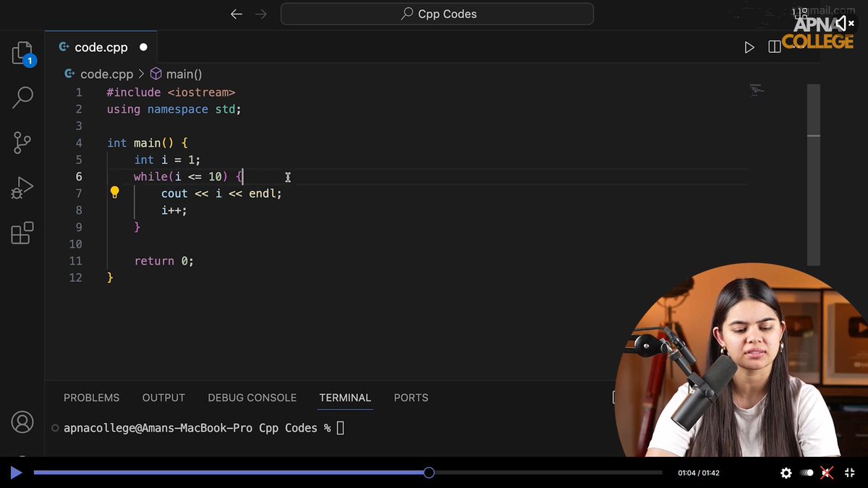Click the closing brace on line 9
The height and width of the screenshot is (488, 868).
(x=137, y=227)
